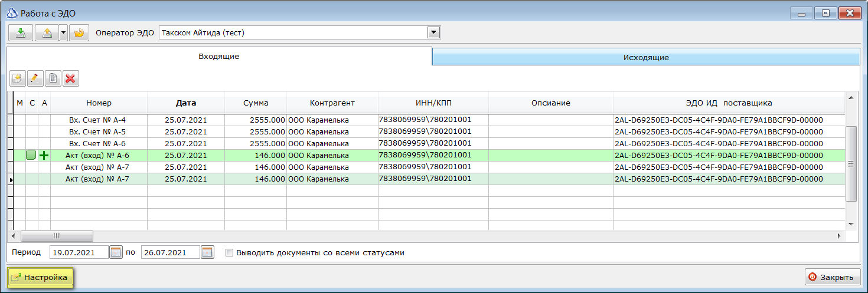Click the green plus icon in row А-6
The image size is (868, 293).
click(44, 155)
